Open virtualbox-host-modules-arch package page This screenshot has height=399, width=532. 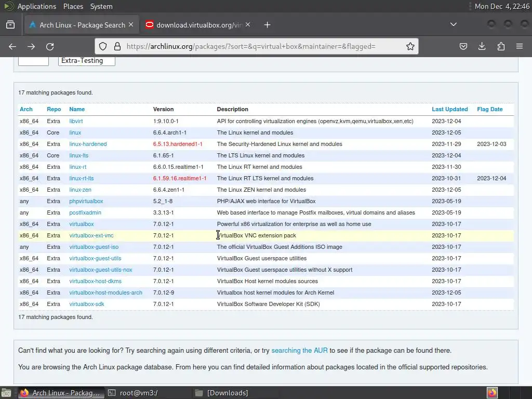(x=106, y=292)
